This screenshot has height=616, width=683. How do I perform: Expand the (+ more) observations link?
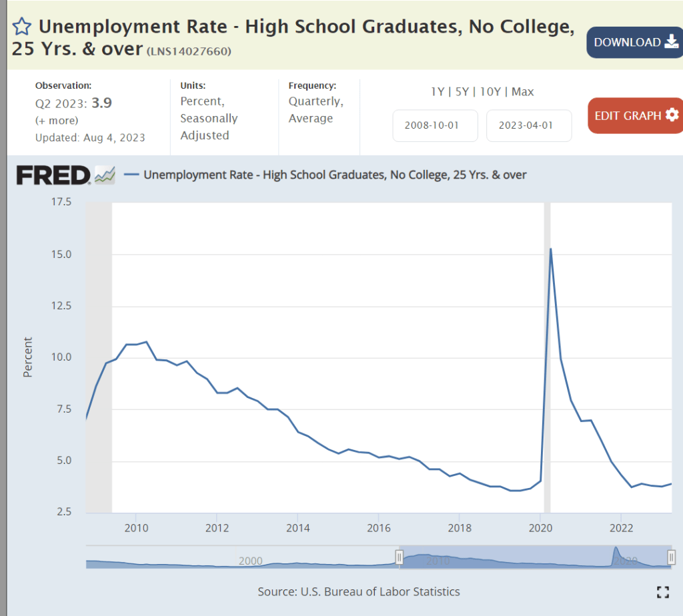(57, 121)
